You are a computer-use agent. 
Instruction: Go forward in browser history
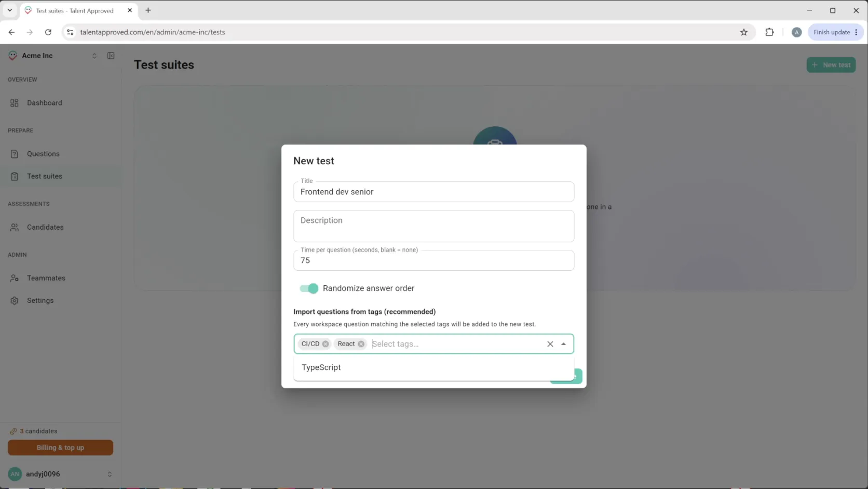30,32
